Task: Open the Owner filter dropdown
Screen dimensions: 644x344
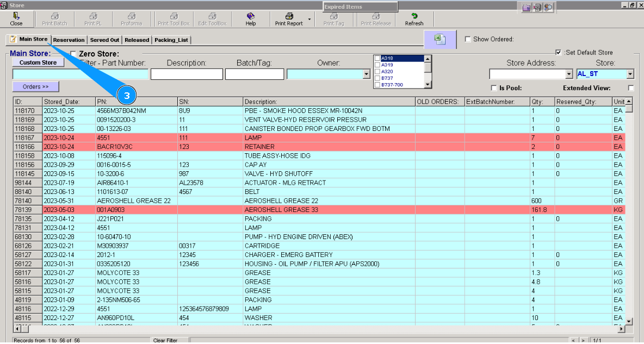Action: [366, 74]
